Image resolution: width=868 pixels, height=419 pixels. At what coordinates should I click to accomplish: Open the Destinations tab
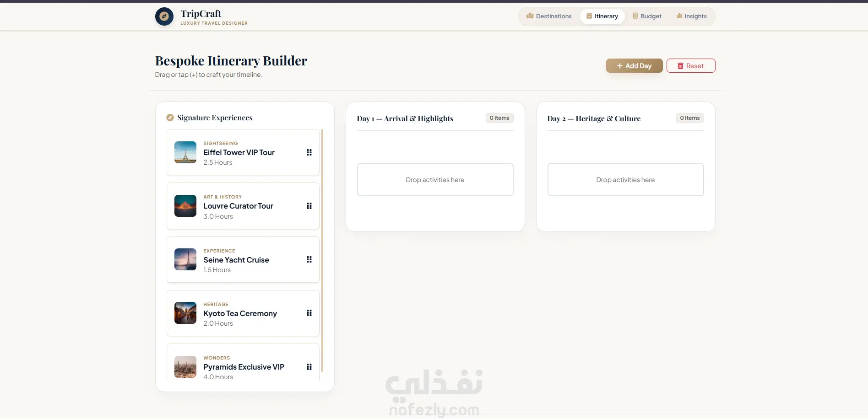click(549, 16)
